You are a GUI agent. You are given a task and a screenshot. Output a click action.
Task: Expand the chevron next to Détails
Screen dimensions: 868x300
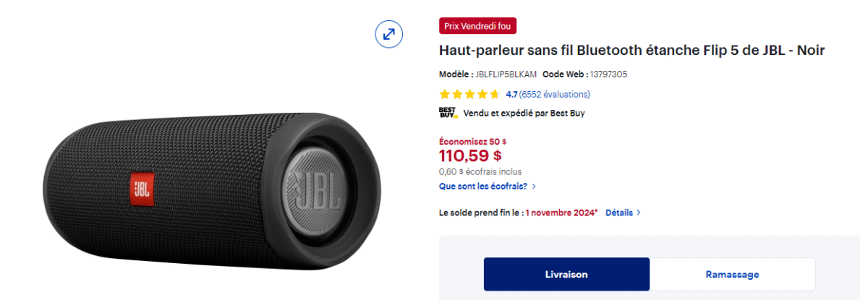coord(638,213)
